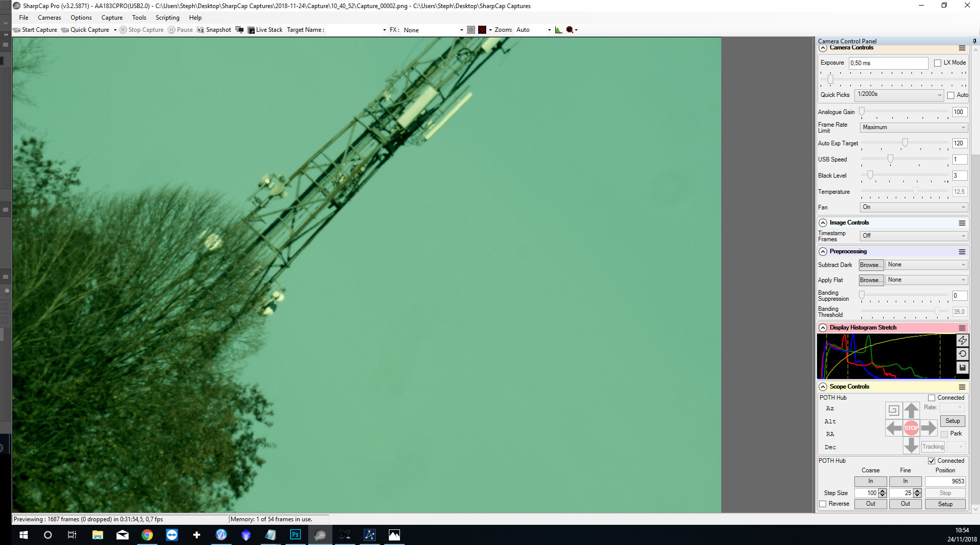Collapse the Image Controls section

(823, 223)
